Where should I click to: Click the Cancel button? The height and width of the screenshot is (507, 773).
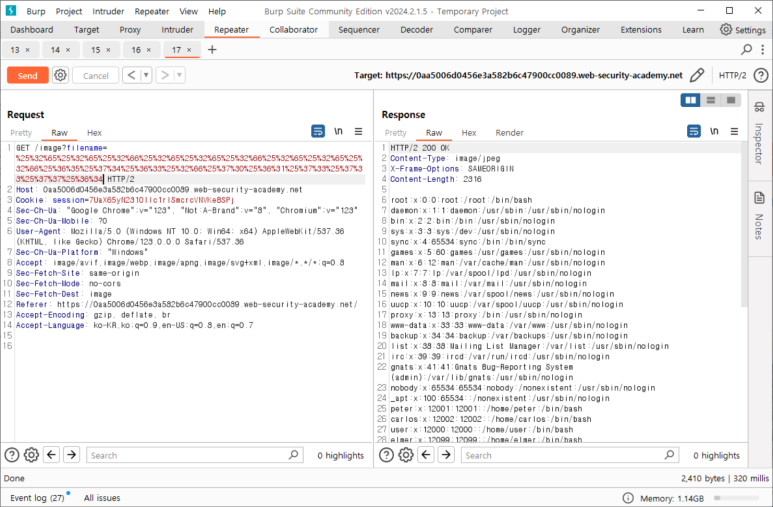click(96, 75)
